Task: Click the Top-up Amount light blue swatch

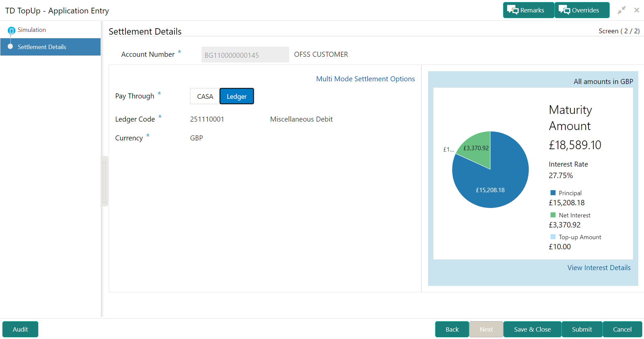Action: click(553, 237)
